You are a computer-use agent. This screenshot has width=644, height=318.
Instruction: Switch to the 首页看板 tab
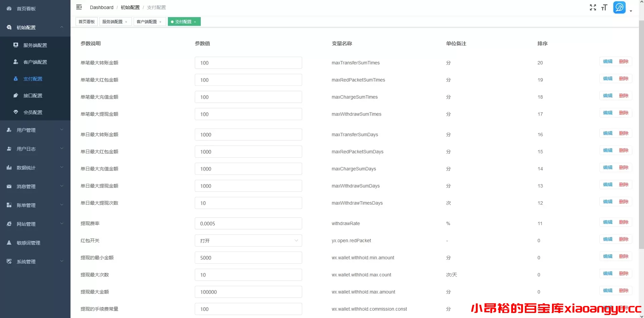(87, 22)
